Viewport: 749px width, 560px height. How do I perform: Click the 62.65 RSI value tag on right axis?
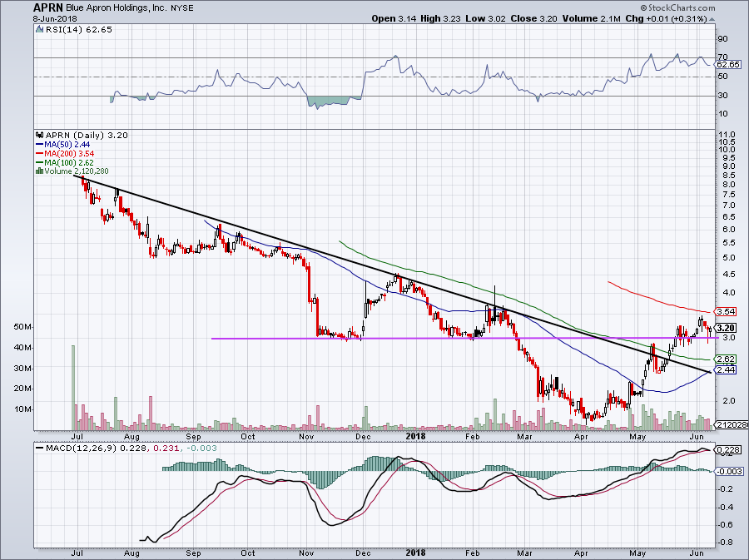729,64
